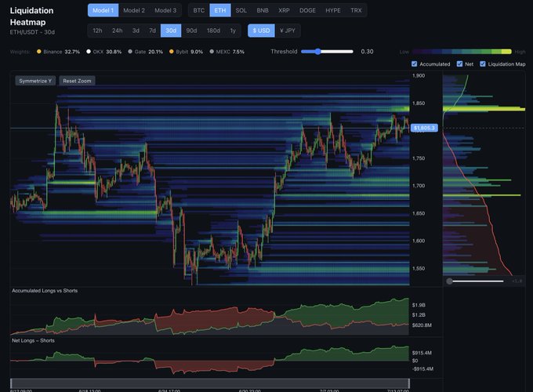Set time range to 1y
533x392 pixels.
[233, 31]
